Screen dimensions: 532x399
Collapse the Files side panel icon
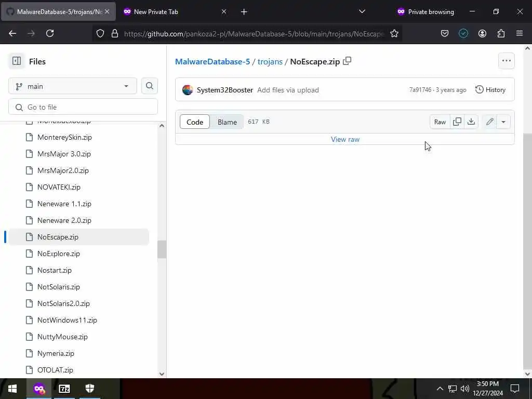pyautogui.click(x=17, y=61)
